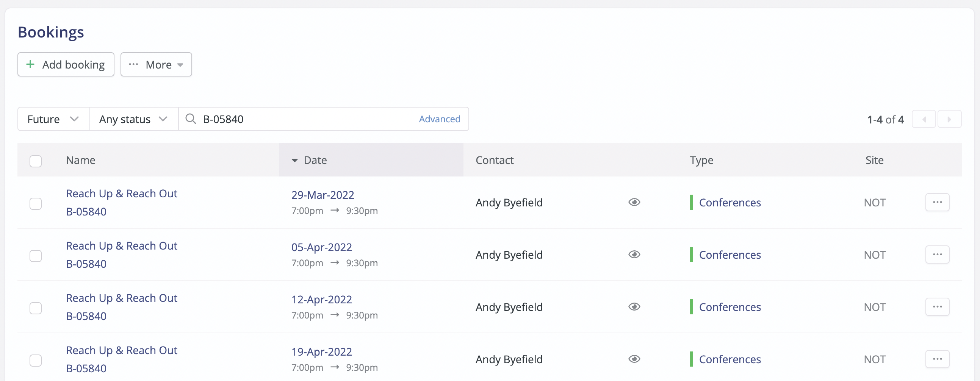The height and width of the screenshot is (381, 980).
Task: Expand the More options menu
Action: coord(156,64)
